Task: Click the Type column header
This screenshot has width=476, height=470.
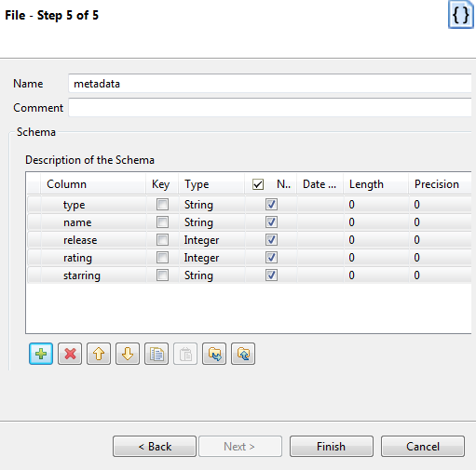Action: click(x=211, y=184)
